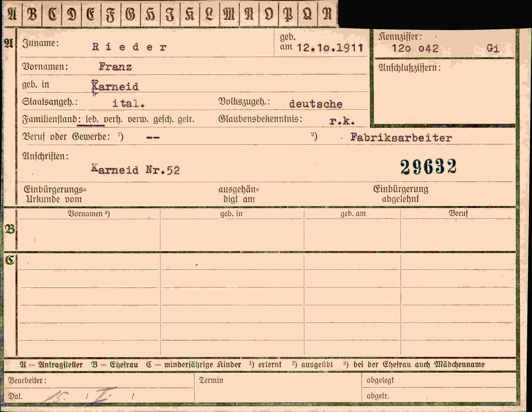Image resolution: width=532 pixels, height=412 pixels.
Task: Click the 'Einbürgerung abgelehnt' label
Action: click(401, 194)
